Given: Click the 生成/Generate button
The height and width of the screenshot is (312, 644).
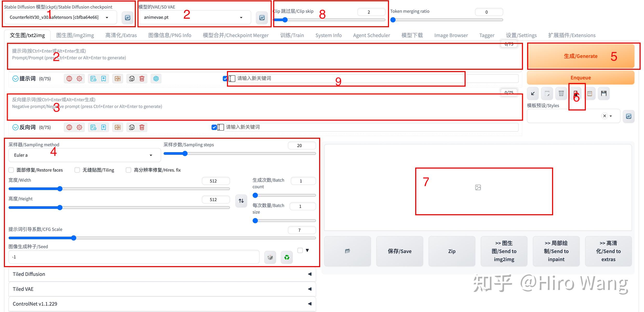Looking at the screenshot, I should tap(581, 56).
